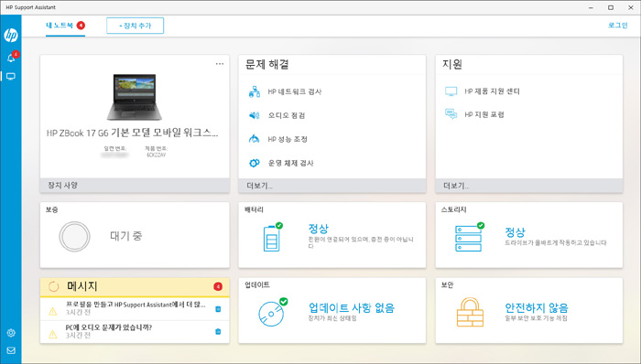This screenshot has height=364, width=641.
Task: Click the refresh icon beside 메시지
Action: (x=53, y=286)
